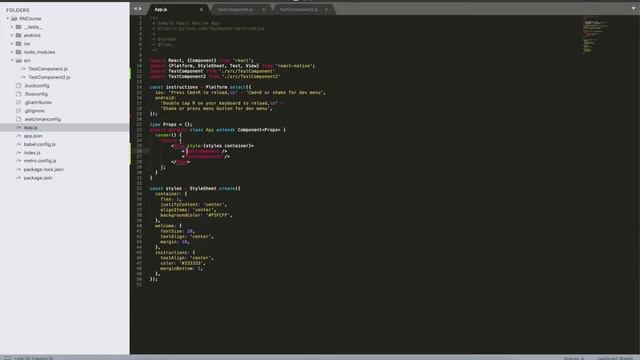Click the code icon beside babel.config.js

[18, 144]
